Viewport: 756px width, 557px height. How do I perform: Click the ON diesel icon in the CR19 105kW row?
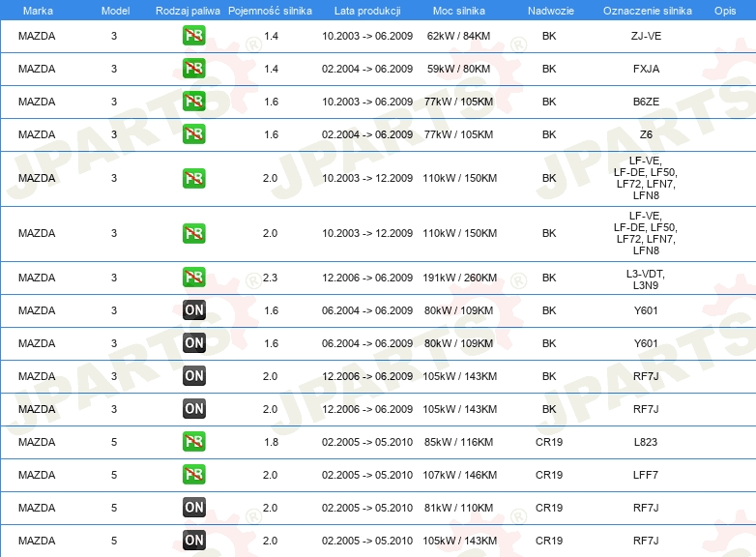193,541
